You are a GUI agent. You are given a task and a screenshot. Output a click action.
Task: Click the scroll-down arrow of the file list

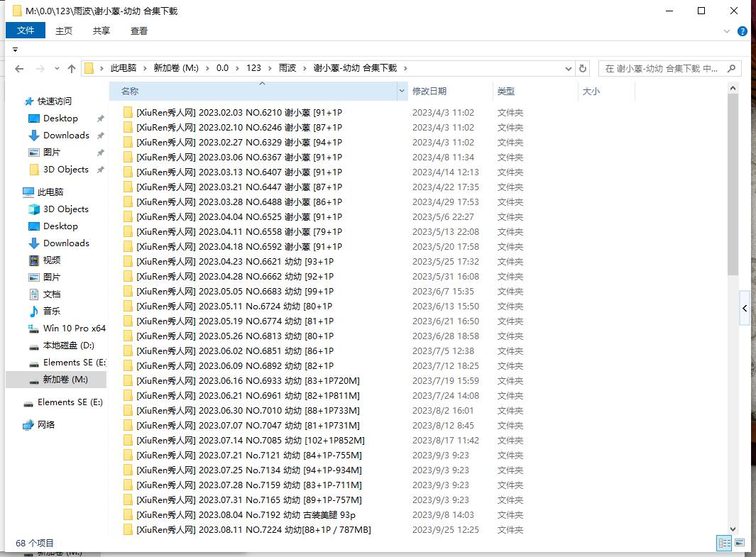pyautogui.click(x=733, y=529)
